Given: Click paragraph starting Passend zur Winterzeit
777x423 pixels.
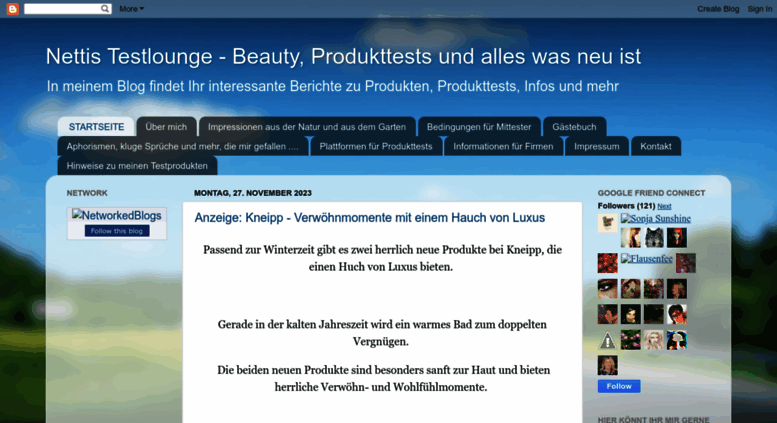Looking at the screenshot, I should coord(382,258).
